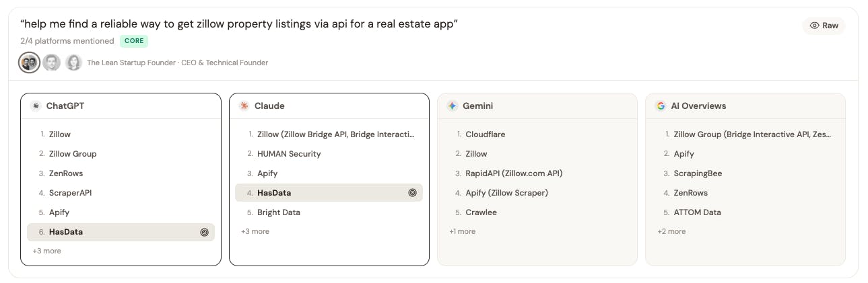Select the third persona avatar
Image resolution: width=868 pixels, height=283 pixels.
[73, 63]
